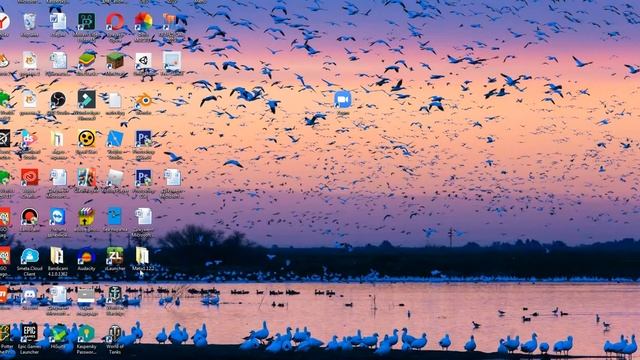Select the Kaspersky Password Manager shortcut
Screen dimensions: 640x360
87,333
